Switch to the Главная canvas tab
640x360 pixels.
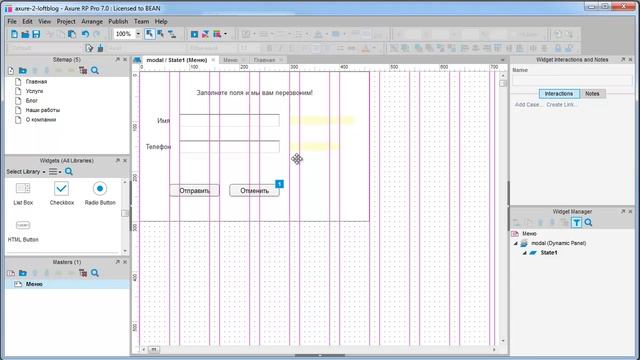pos(264,60)
